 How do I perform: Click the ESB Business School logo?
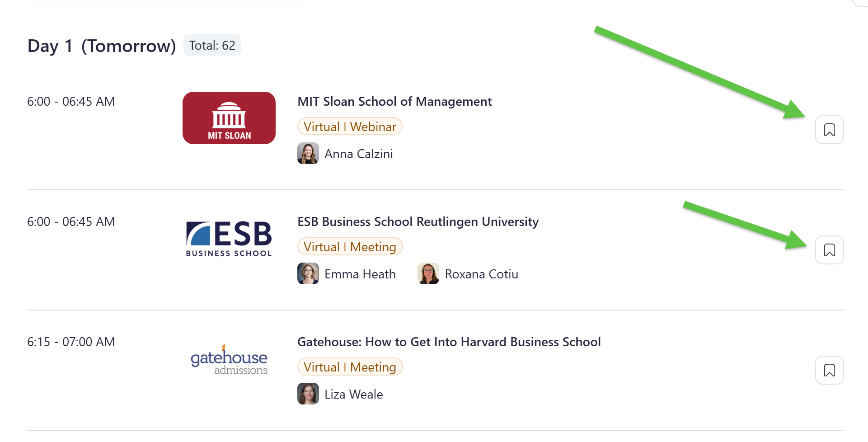click(229, 239)
